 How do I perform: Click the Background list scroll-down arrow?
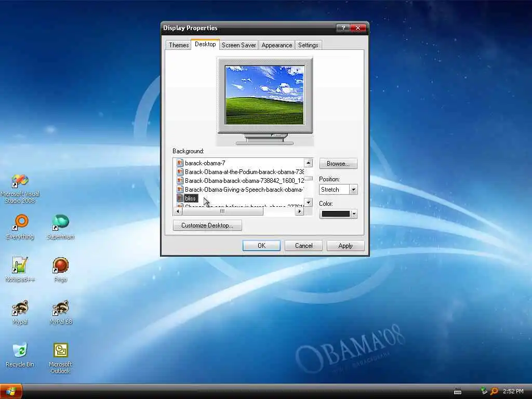click(309, 202)
